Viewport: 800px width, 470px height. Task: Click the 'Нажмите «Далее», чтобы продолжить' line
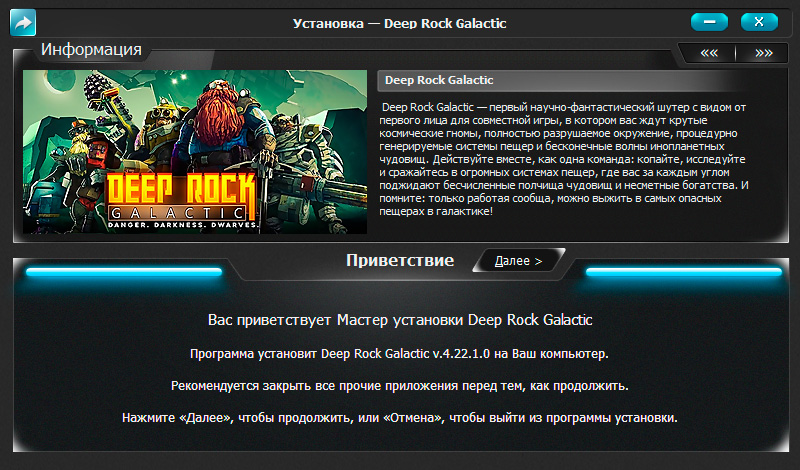coord(399,418)
